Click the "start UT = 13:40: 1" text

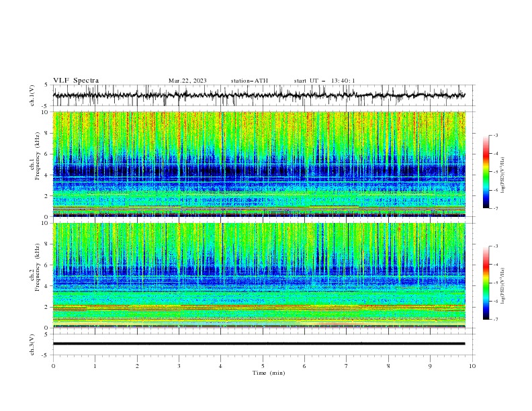pyautogui.click(x=324, y=81)
